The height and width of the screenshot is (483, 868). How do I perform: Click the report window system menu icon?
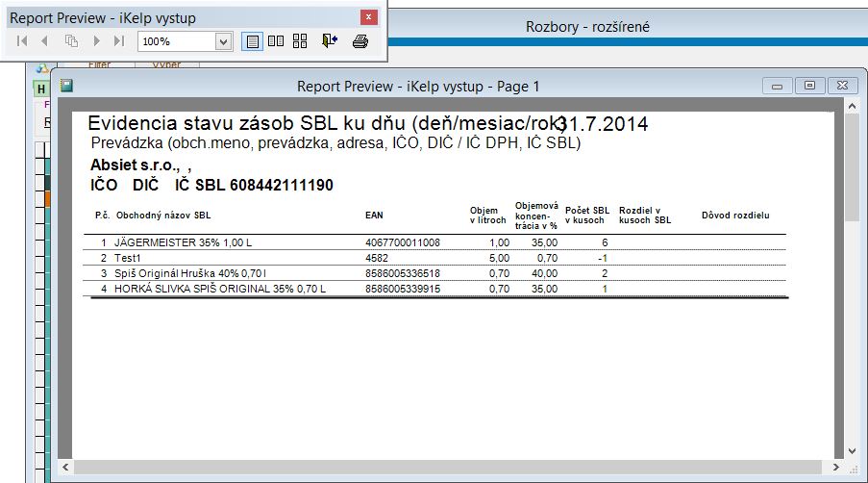coord(67,86)
